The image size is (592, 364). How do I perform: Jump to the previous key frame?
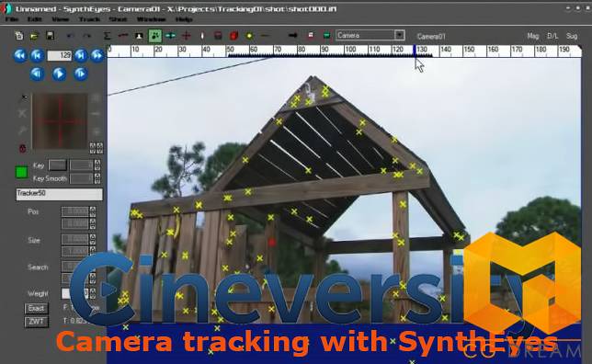pyautogui.click(x=37, y=55)
